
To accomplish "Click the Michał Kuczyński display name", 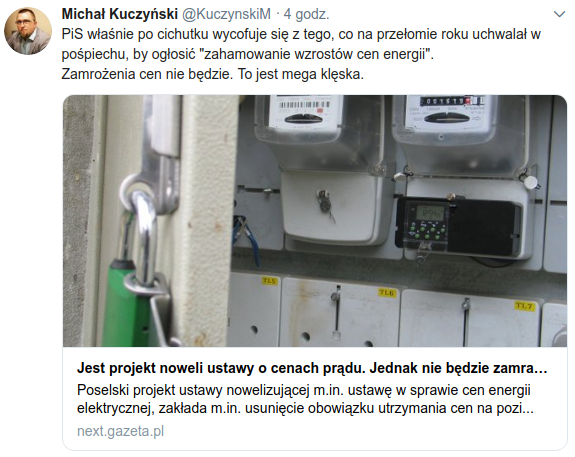I will pyautogui.click(x=120, y=14).
